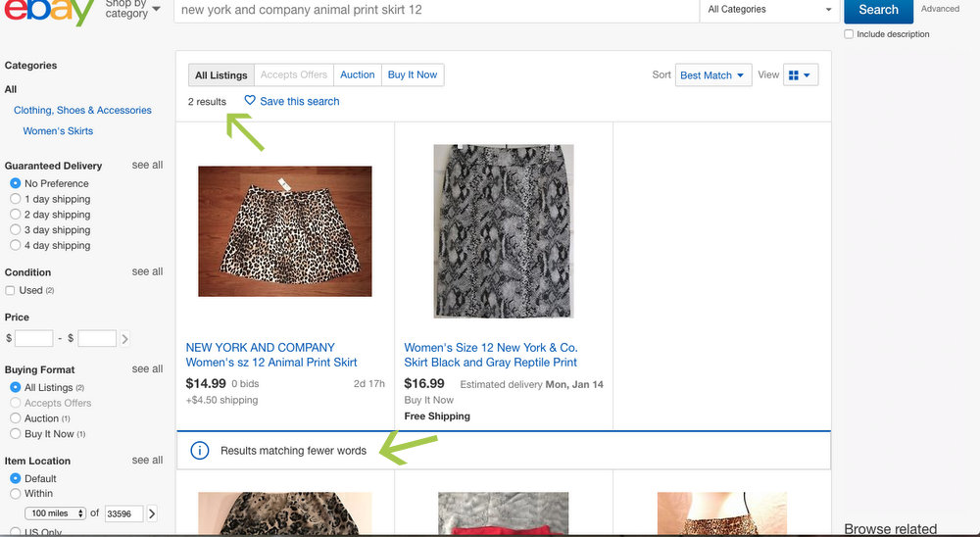
Task: Select No Preference delivery option
Action: click(15, 183)
